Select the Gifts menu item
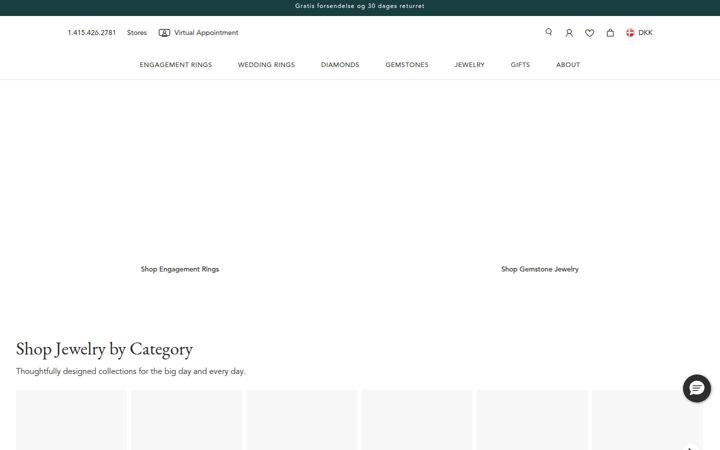The height and width of the screenshot is (450, 720). pos(520,65)
